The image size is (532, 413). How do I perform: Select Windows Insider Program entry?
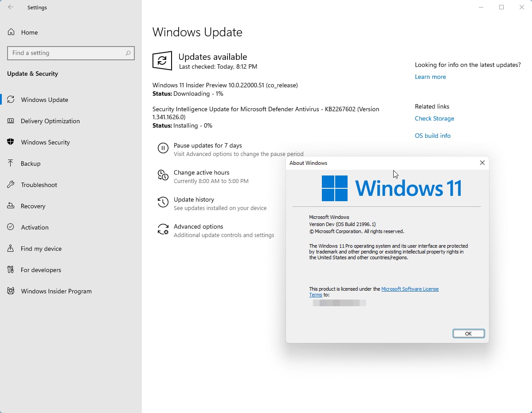pyautogui.click(x=56, y=291)
